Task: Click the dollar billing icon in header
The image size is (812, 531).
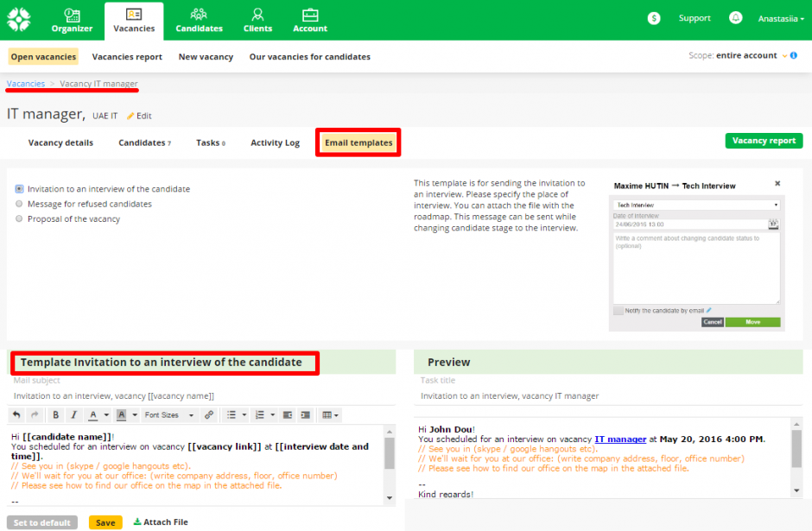Action: tap(654, 18)
